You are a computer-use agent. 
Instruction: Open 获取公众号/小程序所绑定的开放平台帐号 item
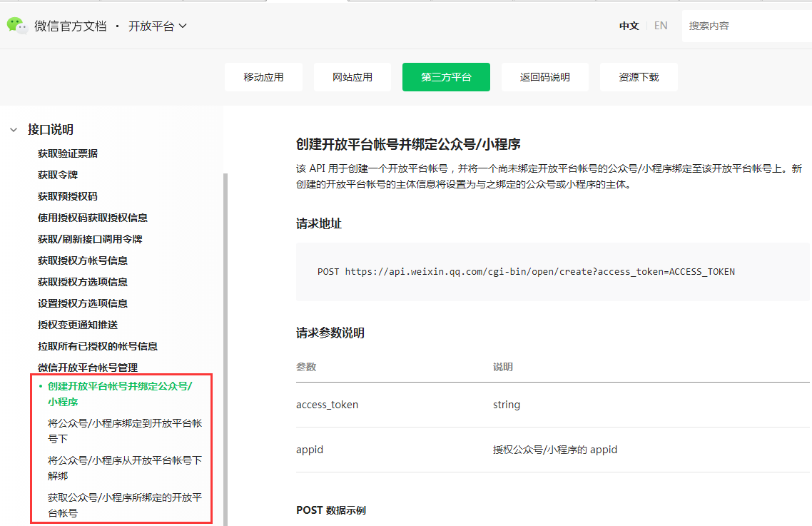click(x=125, y=505)
